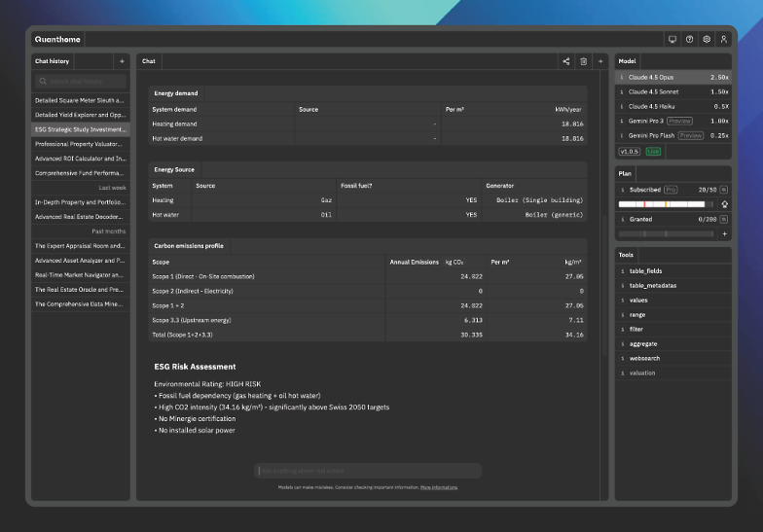The height and width of the screenshot is (532, 763).
Task: Click the upgrade arrow icon beside usage bar
Action: point(723,205)
